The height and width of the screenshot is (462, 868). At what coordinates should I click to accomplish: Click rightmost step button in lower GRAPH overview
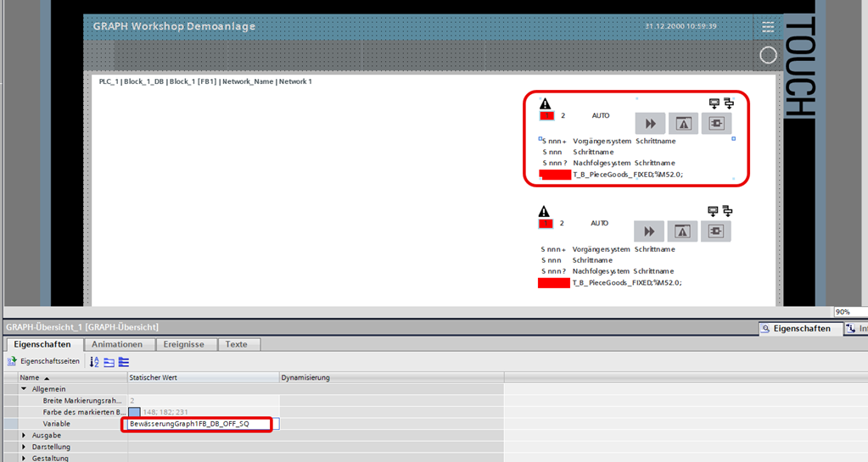(716, 231)
